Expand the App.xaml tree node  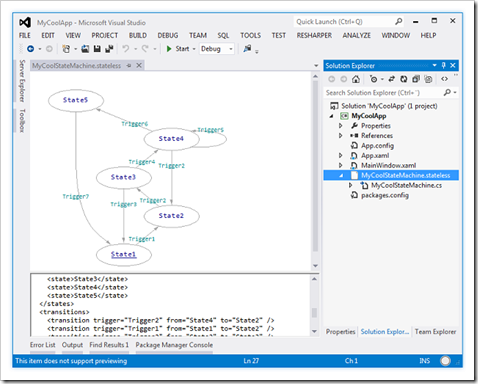[x=340, y=155]
